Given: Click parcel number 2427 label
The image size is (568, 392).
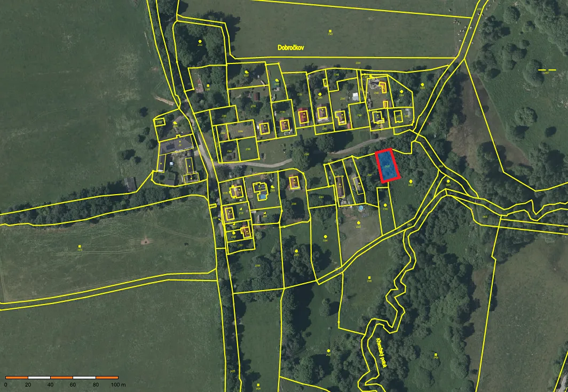Looking at the screenshot, I should click(328, 355).
